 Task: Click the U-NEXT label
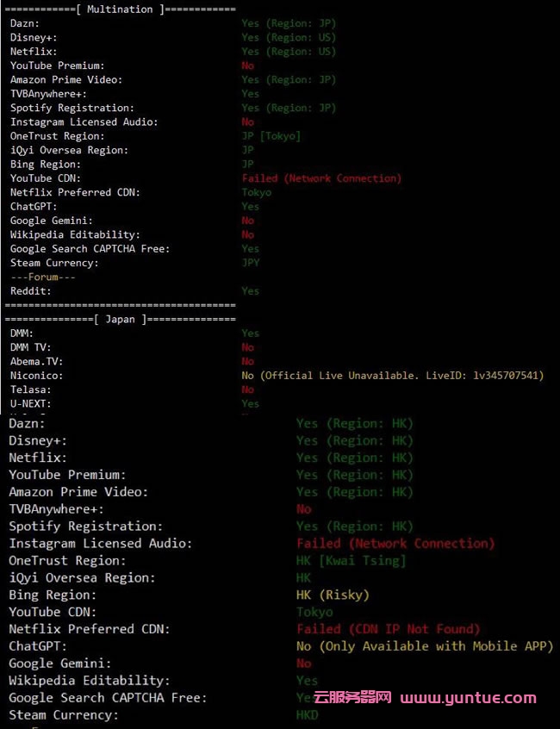click(x=31, y=403)
